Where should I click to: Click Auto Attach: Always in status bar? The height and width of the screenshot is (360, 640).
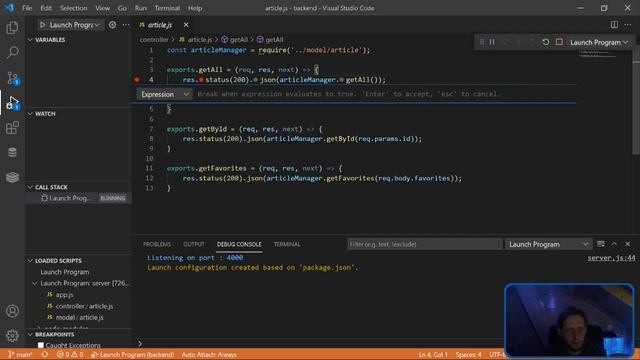click(209, 354)
